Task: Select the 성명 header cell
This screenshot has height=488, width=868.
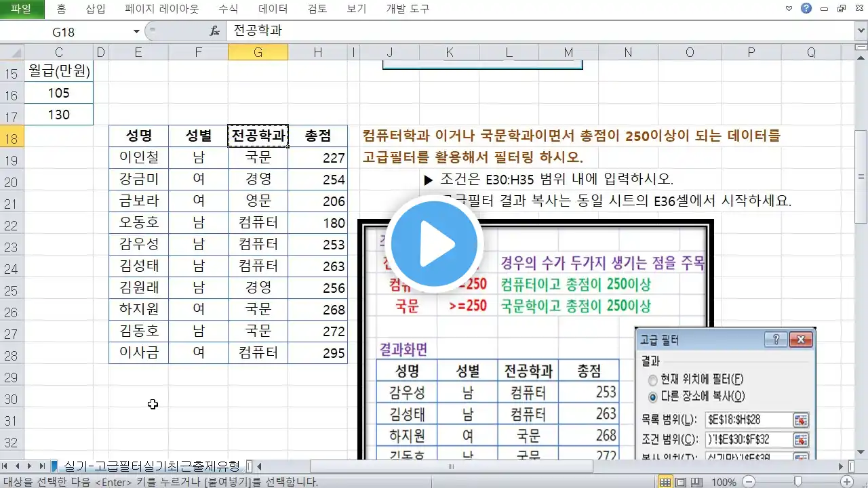Action: pos(138,136)
